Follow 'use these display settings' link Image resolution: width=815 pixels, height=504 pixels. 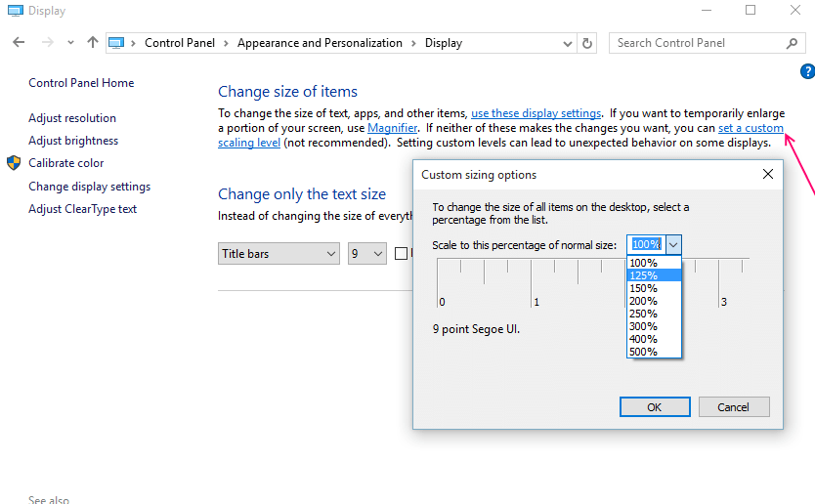536,113
